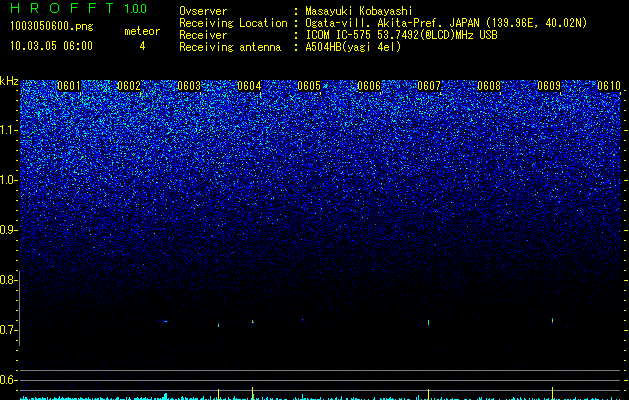Click the meteor count value 4
This screenshot has width=629, height=400.
pyautogui.click(x=142, y=46)
